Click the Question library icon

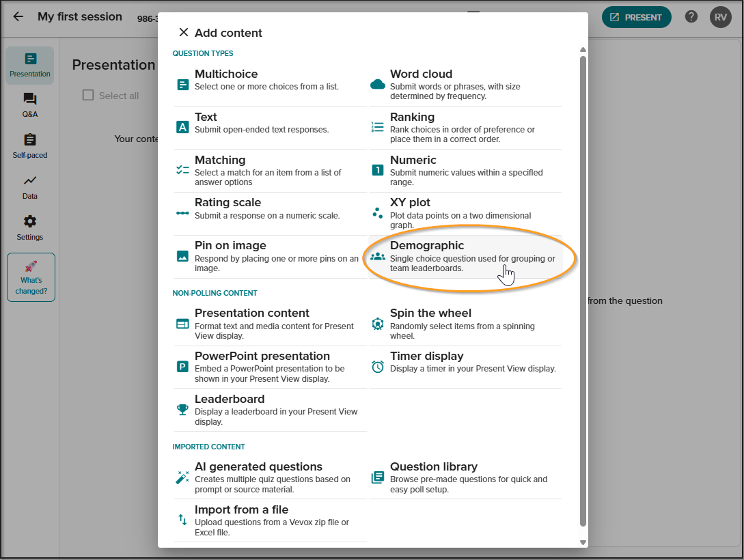point(378,477)
